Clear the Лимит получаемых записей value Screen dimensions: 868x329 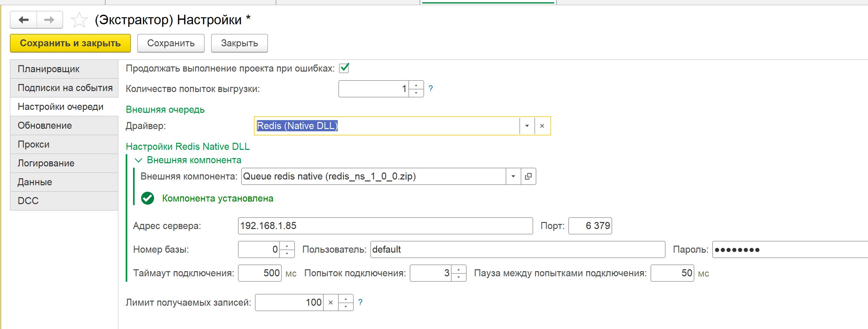[331, 302]
